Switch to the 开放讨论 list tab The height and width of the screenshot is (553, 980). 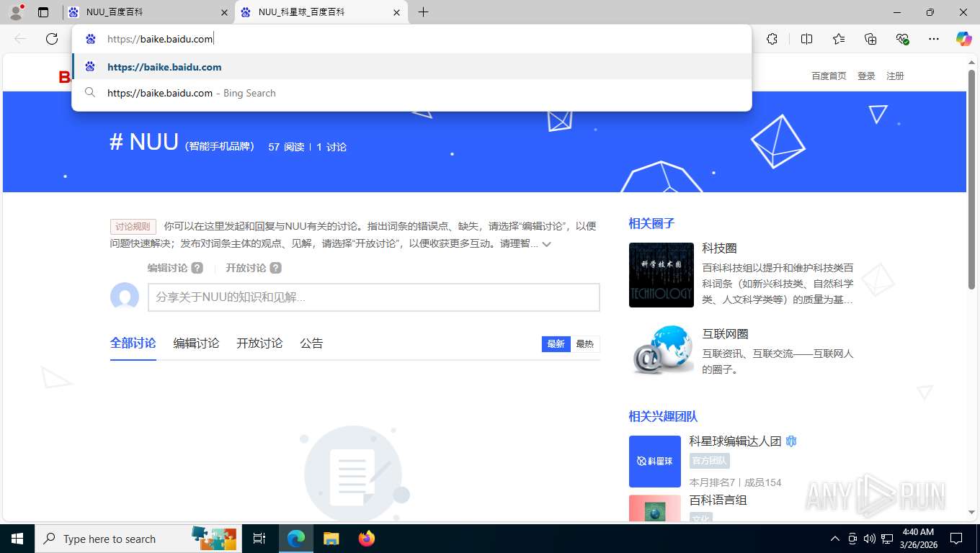(x=259, y=343)
